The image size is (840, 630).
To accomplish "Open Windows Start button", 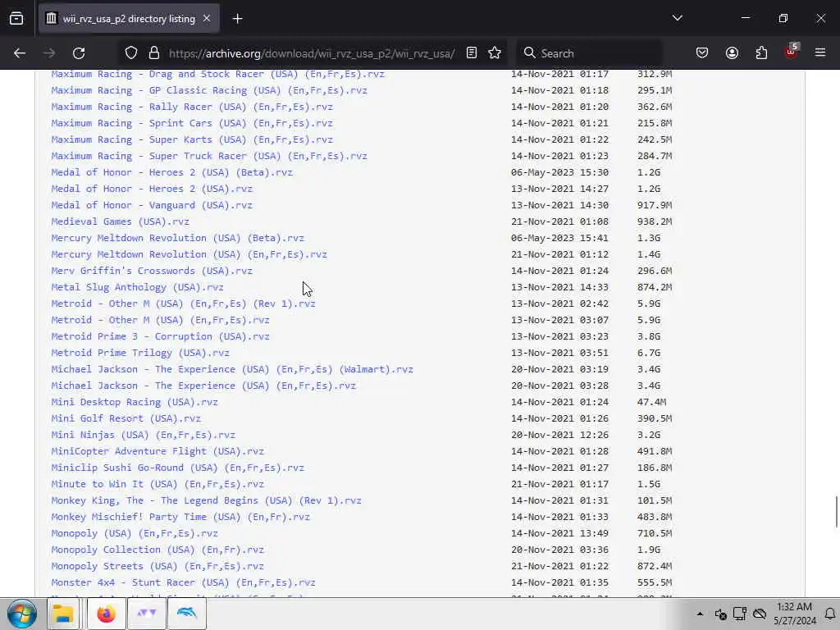I will 22,614.
